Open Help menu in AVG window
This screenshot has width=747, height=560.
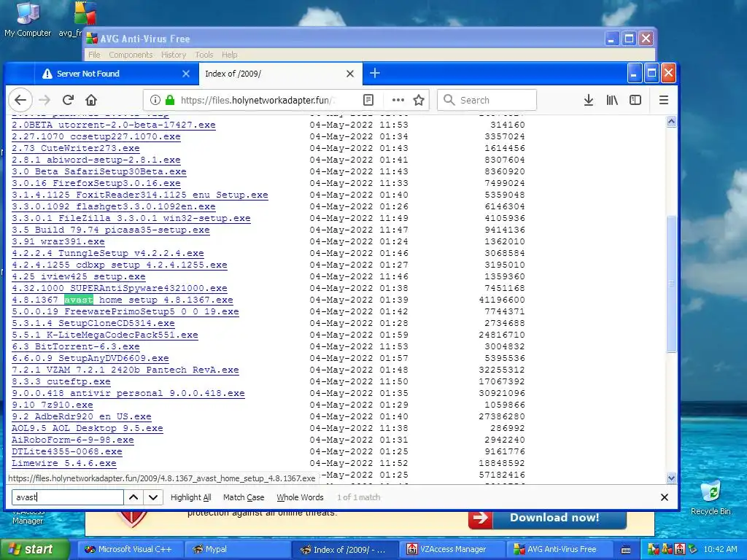[x=229, y=55]
